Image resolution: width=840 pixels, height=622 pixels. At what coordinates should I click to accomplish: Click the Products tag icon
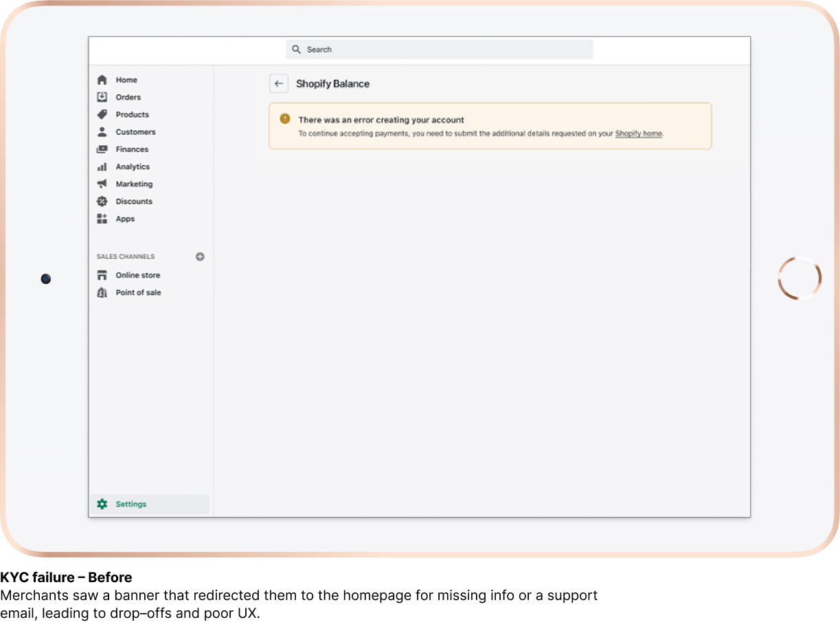pos(102,115)
